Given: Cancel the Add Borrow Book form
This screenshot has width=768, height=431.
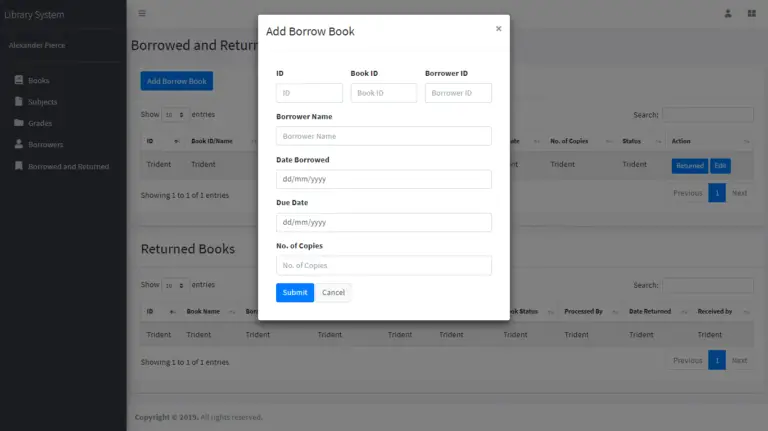Looking at the screenshot, I should [333, 292].
